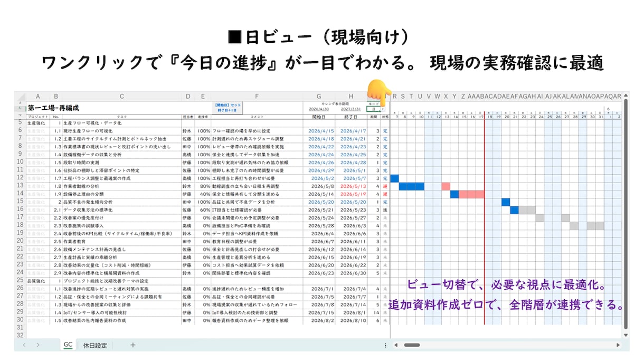This screenshot has height=362, width=644.
Task: Select end date cell 2026/8/10
Action: (351, 320)
